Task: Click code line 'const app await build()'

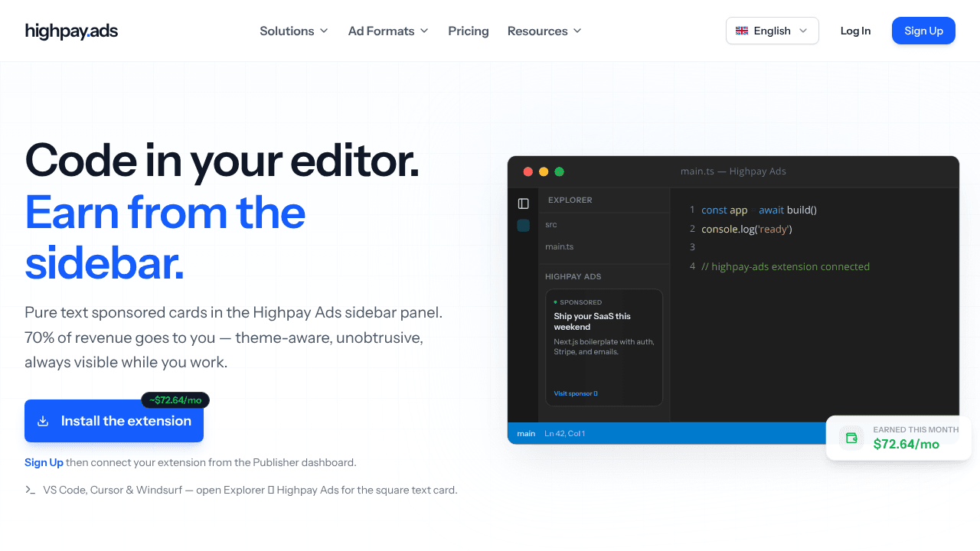Action: tap(759, 210)
